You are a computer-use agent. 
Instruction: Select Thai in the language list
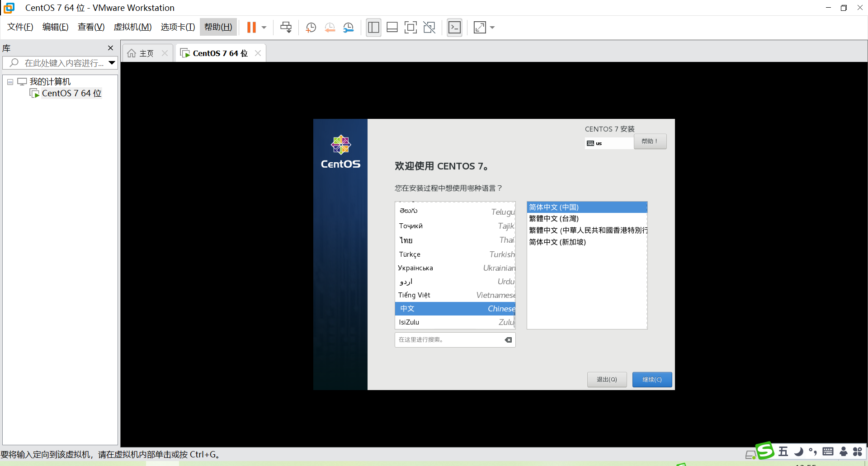(455, 240)
